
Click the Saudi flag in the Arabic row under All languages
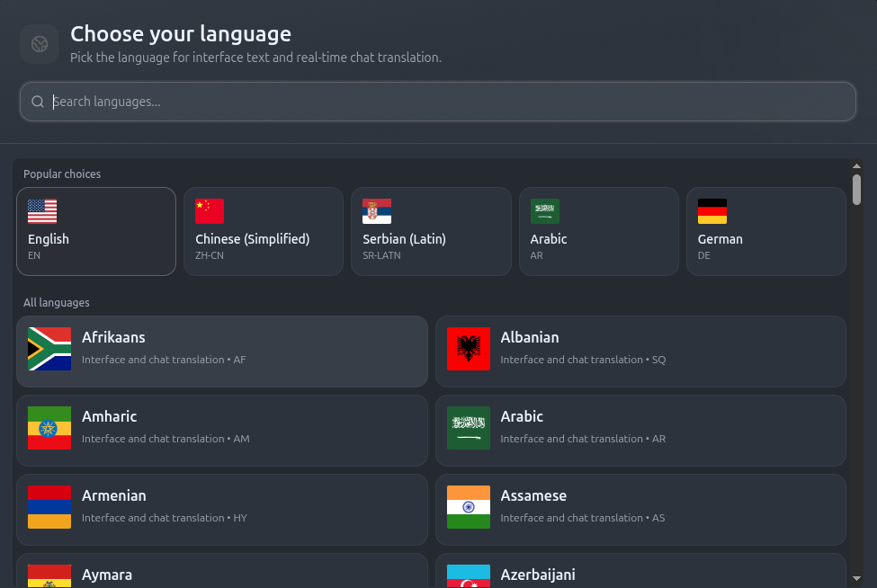[x=469, y=428]
